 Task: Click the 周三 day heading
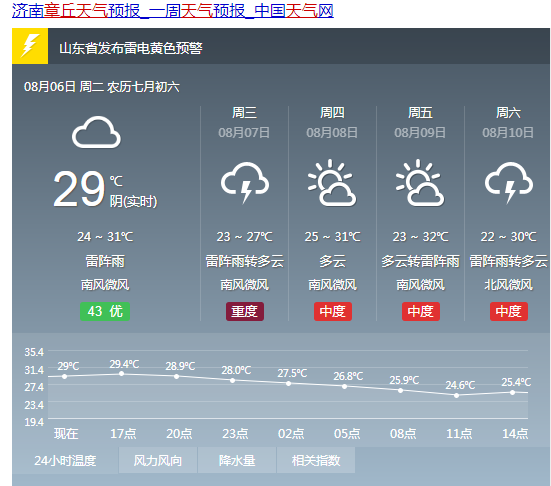click(x=244, y=113)
